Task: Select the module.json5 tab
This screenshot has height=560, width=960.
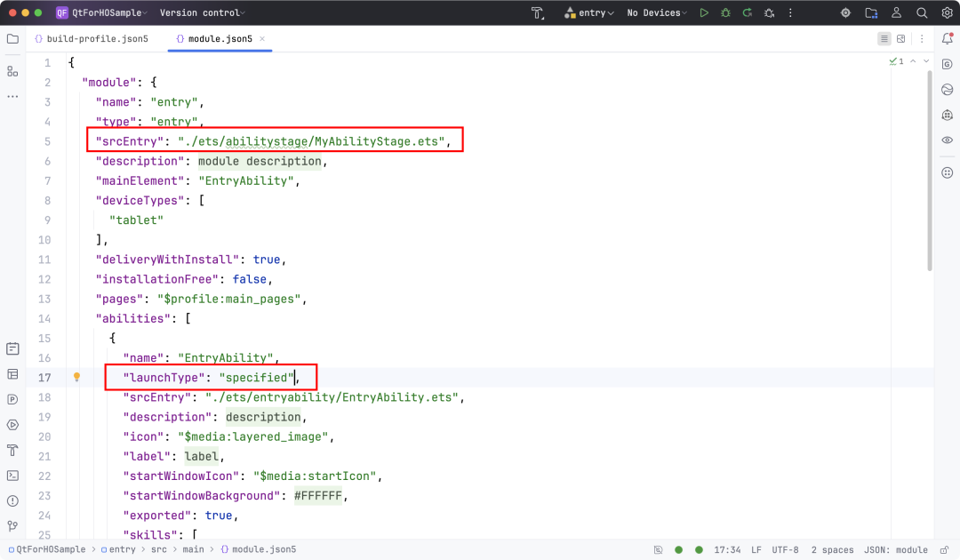Action: [x=214, y=38]
